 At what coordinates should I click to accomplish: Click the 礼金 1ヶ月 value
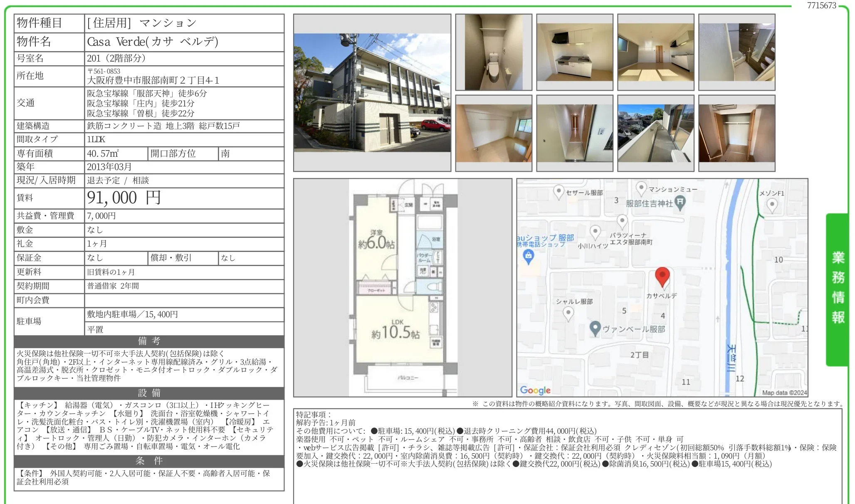pyautogui.click(x=96, y=244)
